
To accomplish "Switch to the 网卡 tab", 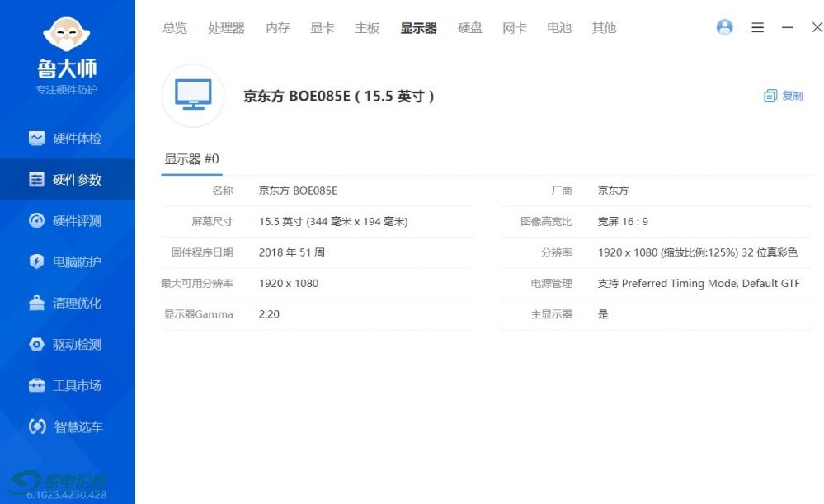I will (515, 28).
